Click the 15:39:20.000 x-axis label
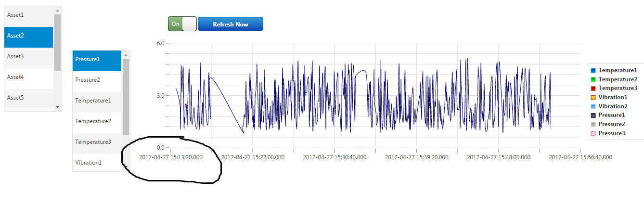The width and height of the screenshot is (644, 205). [x=417, y=157]
